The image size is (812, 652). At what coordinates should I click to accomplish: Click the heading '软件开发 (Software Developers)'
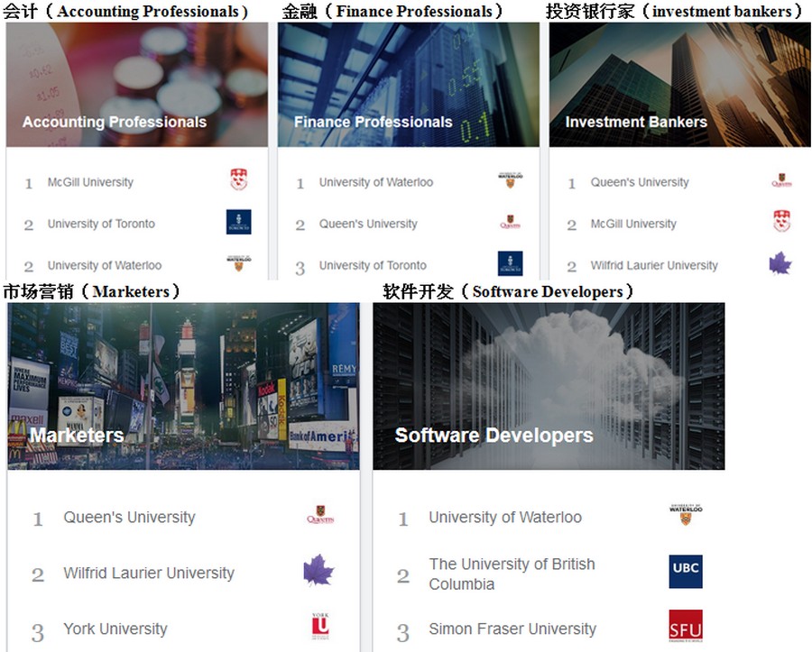pyautogui.click(x=508, y=292)
